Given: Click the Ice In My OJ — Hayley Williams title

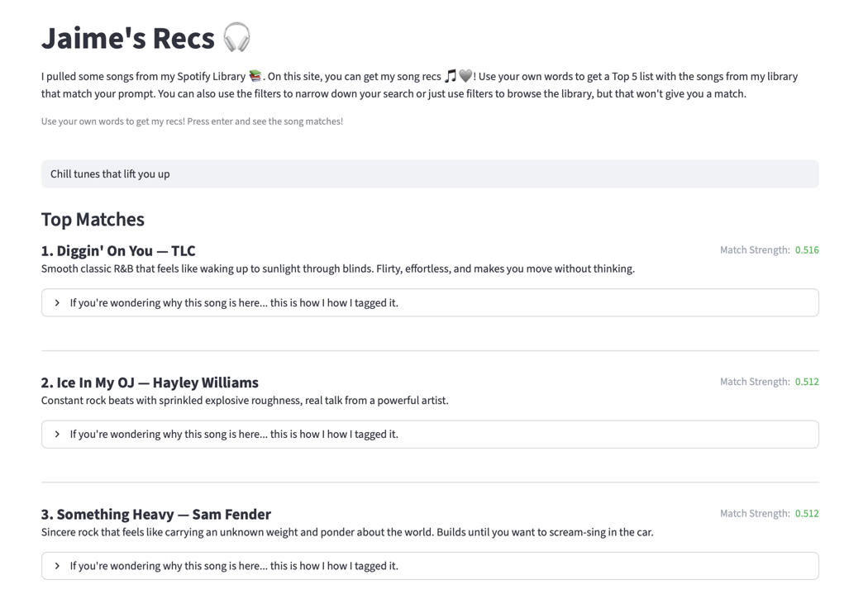Looking at the screenshot, I should coord(150,383).
